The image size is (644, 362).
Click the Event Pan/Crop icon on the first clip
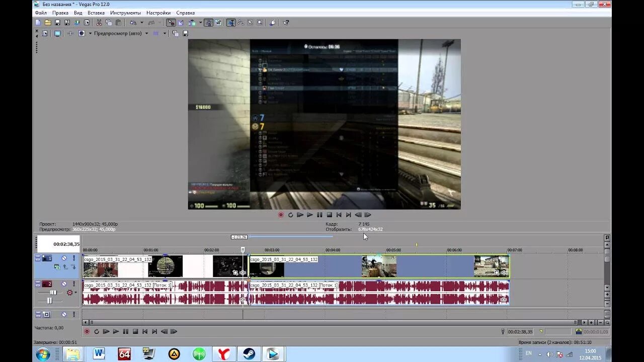[235, 272]
